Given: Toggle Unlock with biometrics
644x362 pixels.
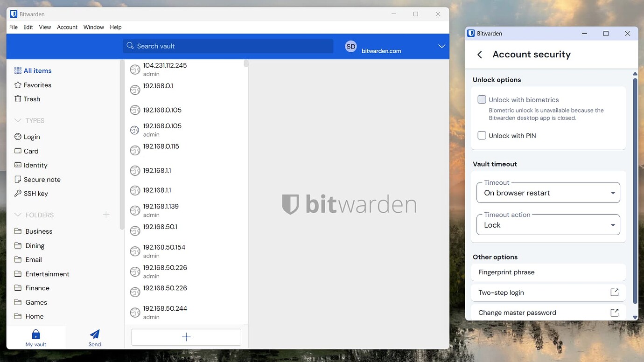Looking at the screenshot, I should coord(482,99).
